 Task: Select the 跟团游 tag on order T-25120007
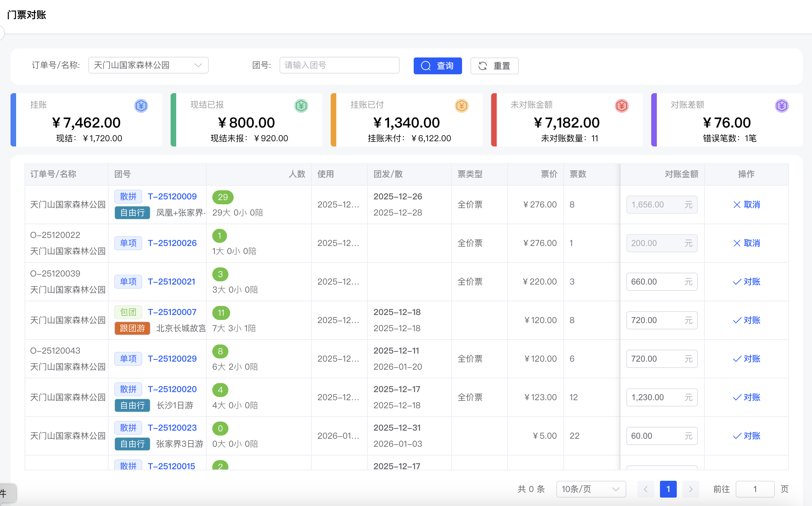(132, 328)
